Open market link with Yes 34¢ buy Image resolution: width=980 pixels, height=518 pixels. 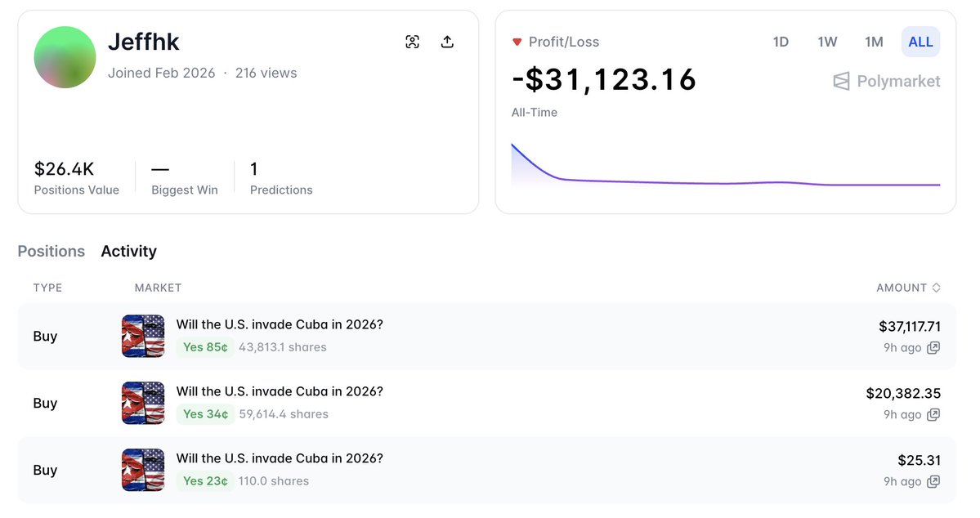pyautogui.click(x=280, y=391)
